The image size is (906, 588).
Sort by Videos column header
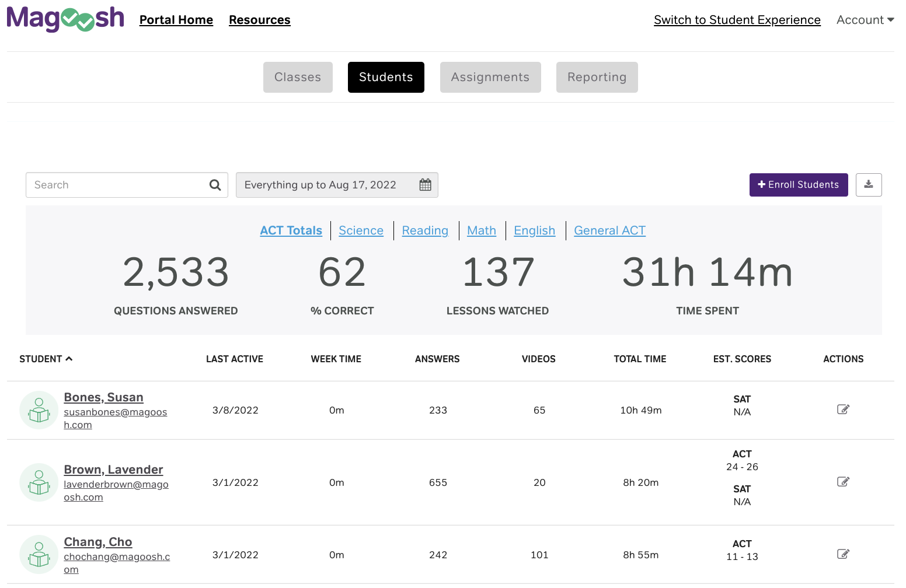point(539,359)
